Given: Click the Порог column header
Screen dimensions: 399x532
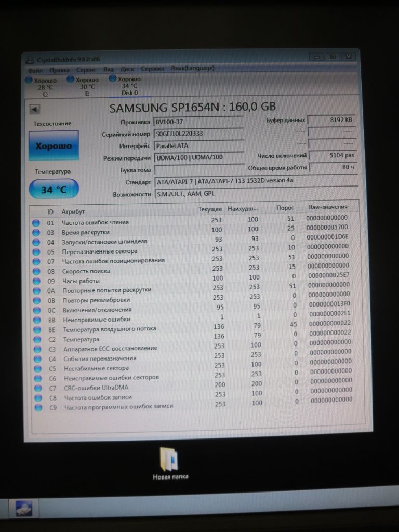Looking at the screenshot, I should pyautogui.click(x=285, y=208).
